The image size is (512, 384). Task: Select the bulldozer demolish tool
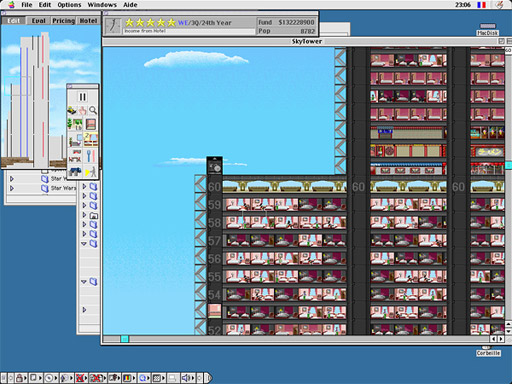pos(72,110)
